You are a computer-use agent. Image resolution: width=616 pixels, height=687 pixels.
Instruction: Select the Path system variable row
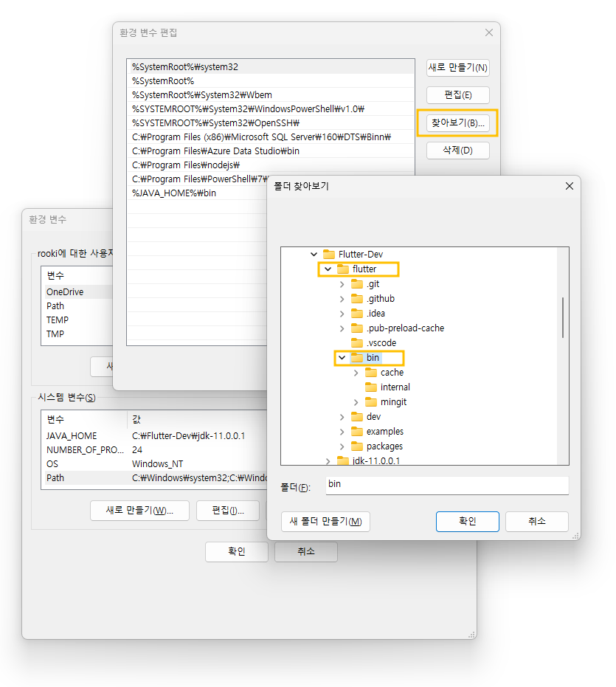tap(154, 478)
